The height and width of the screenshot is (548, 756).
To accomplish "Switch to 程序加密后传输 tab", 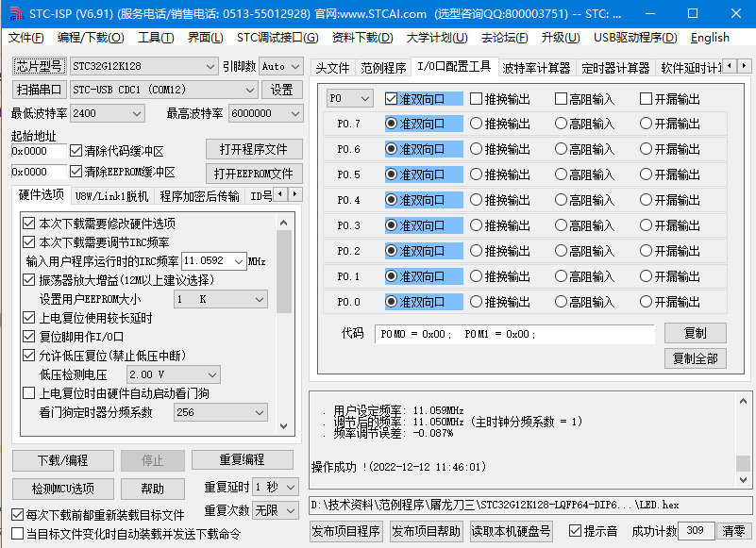I will coord(199,196).
